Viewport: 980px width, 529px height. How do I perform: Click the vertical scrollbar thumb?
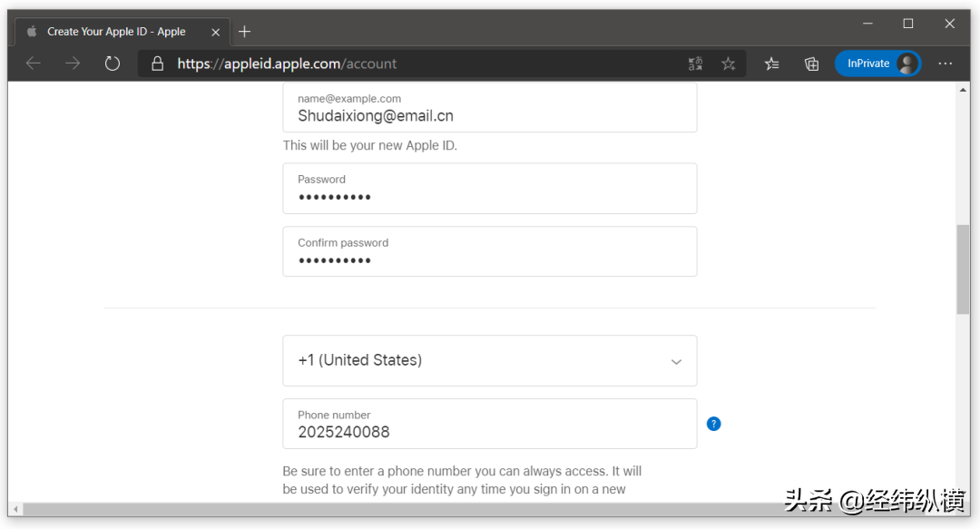point(963,269)
